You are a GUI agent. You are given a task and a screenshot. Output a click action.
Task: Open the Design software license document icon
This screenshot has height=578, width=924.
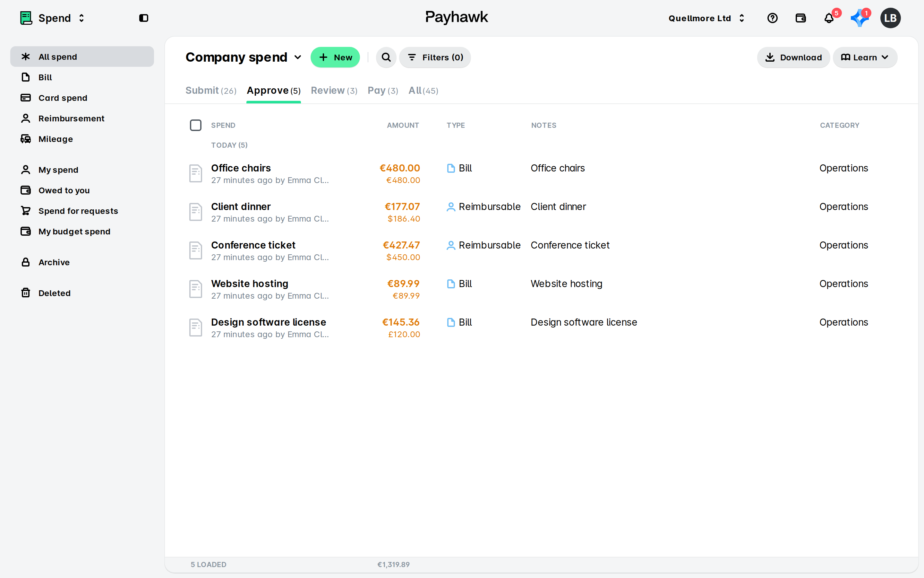(x=195, y=328)
